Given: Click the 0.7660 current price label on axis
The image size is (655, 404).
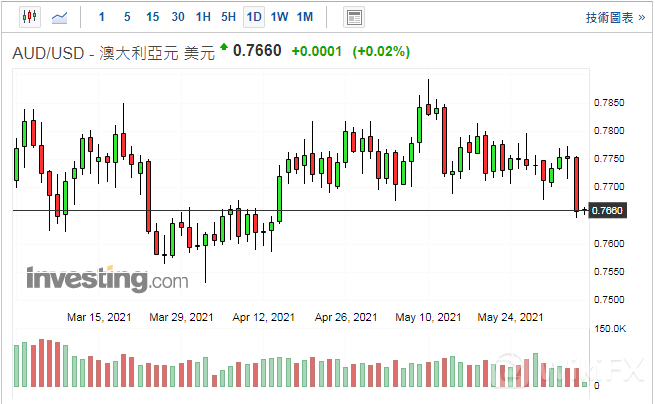Looking at the screenshot, I should 608,211.
